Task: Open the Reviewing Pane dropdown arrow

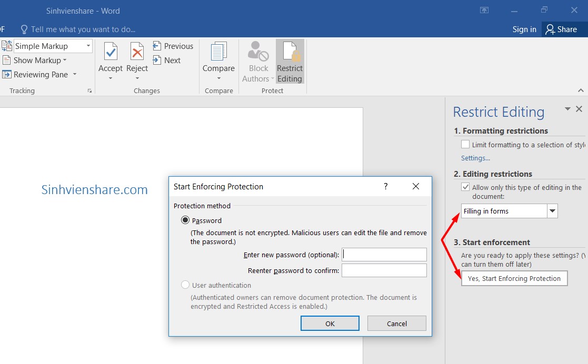Action: [x=75, y=75]
